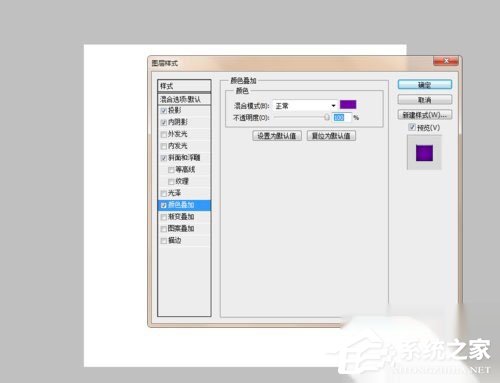Close the 图层样式 dialog
This screenshot has height=383, width=500.
click(x=446, y=61)
